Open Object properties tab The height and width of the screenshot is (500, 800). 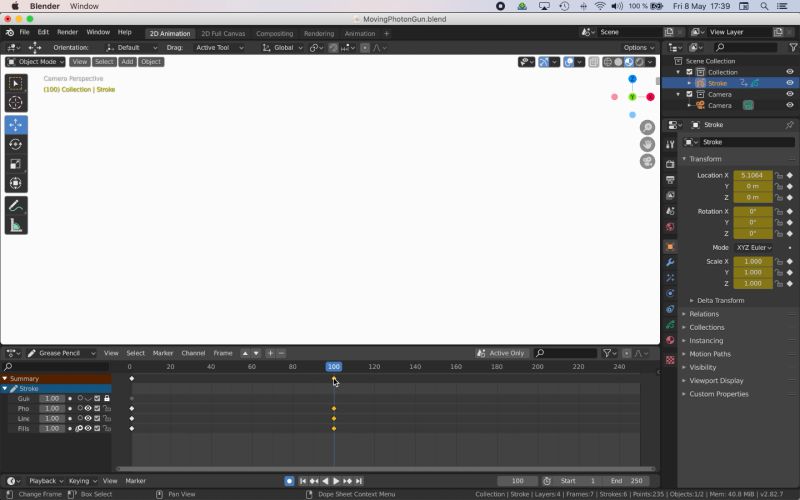point(670,246)
